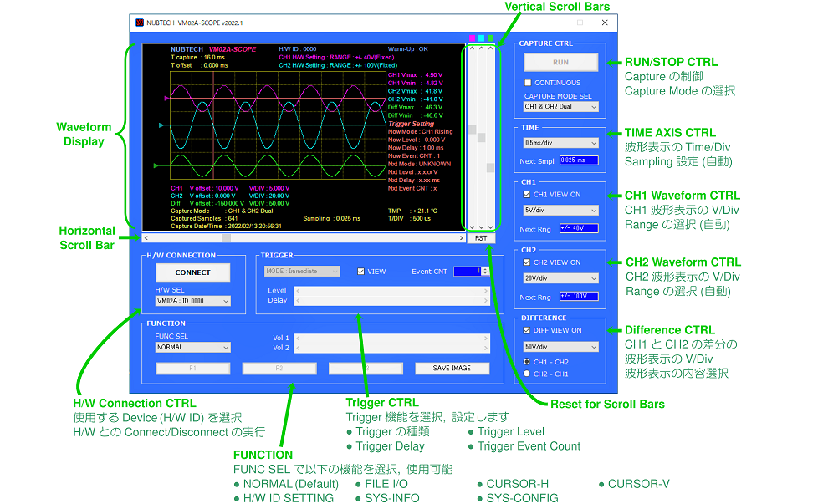This screenshot has width=818, height=504.
Task: Enable the CONTINUOUS capture checkbox
Action: point(528,83)
